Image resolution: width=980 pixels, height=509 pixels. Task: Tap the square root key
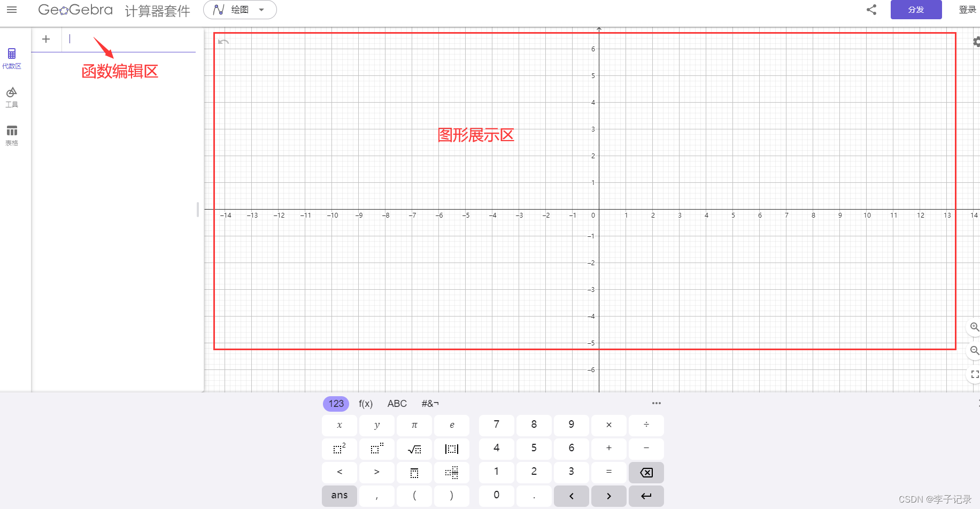pyautogui.click(x=414, y=449)
